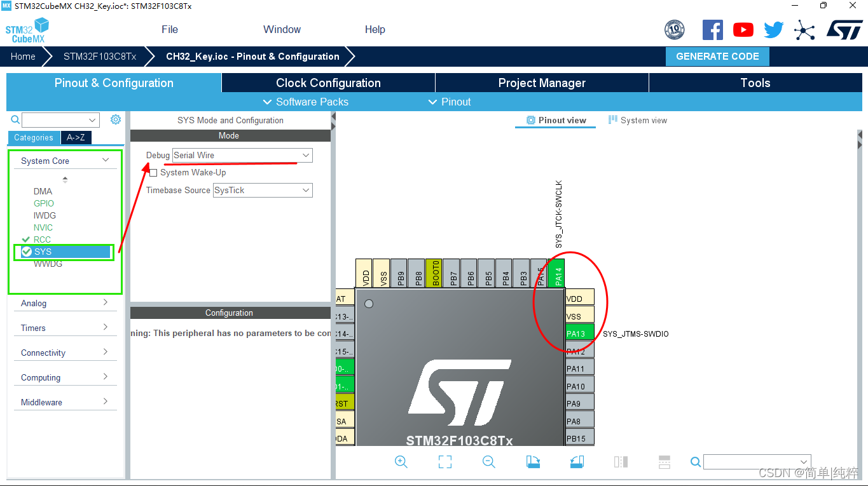This screenshot has height=486, width=868.
Task: Click the vertical split view icon
Action: [x=621, y=462]
